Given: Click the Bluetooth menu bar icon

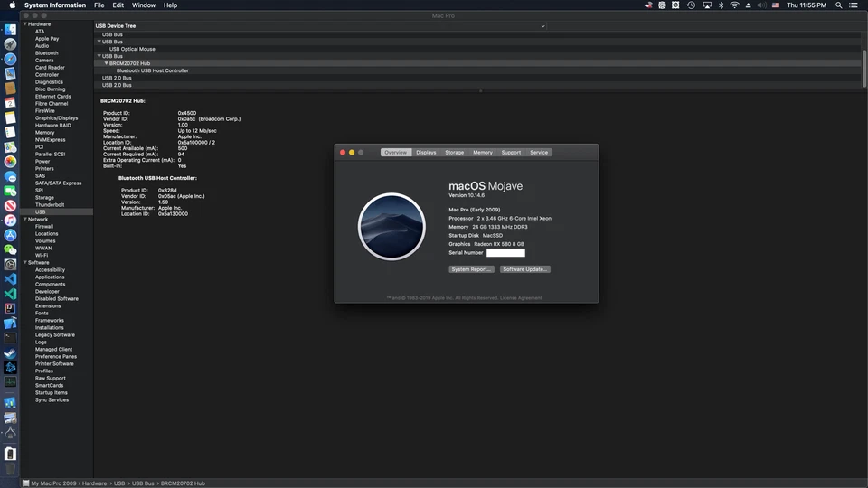Looking at the screenshot, I should click(721, 5).
